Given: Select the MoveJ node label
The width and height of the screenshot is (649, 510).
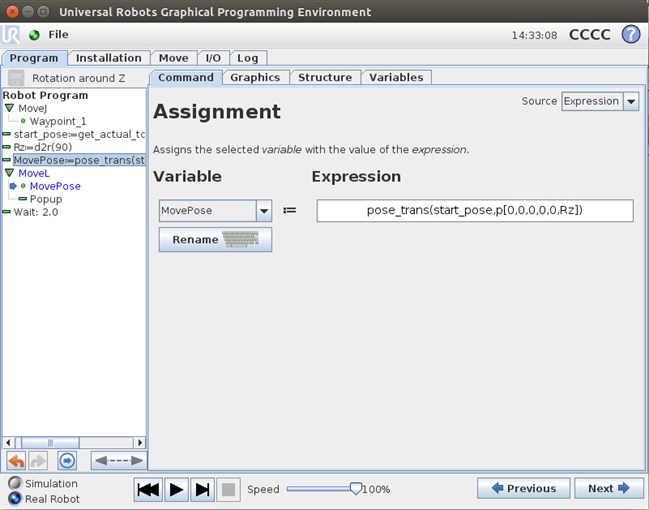Looking at the screenshot, I should coord(33,108).
